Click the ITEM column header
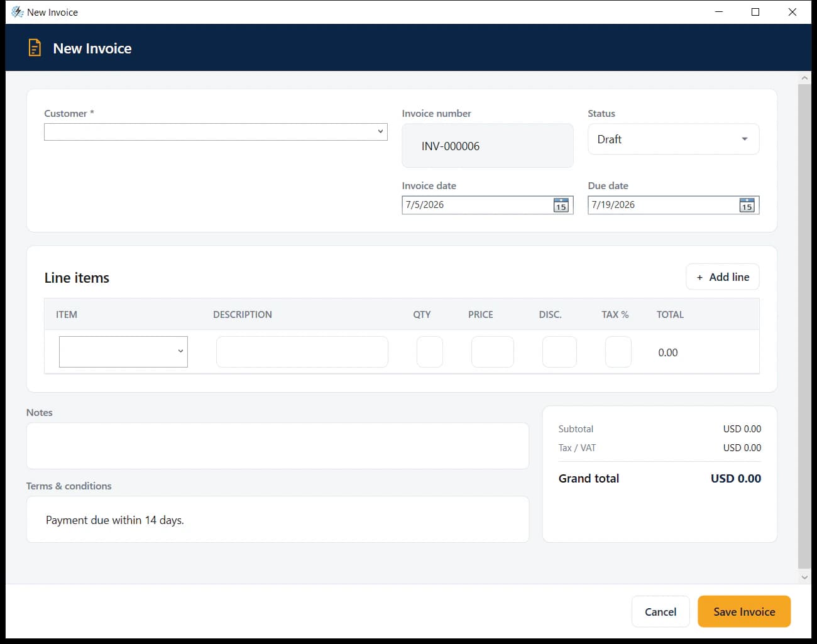817x644 pixels. pos(67,314)
